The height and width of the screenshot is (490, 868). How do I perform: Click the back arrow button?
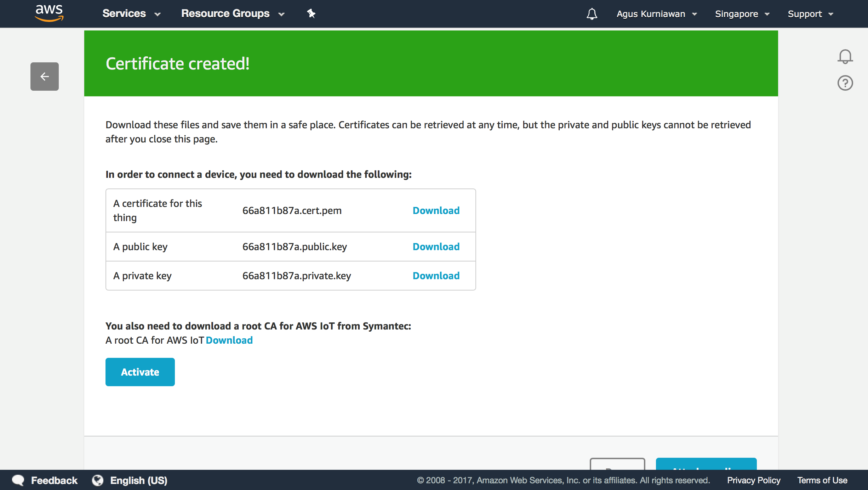pos(45,77)
